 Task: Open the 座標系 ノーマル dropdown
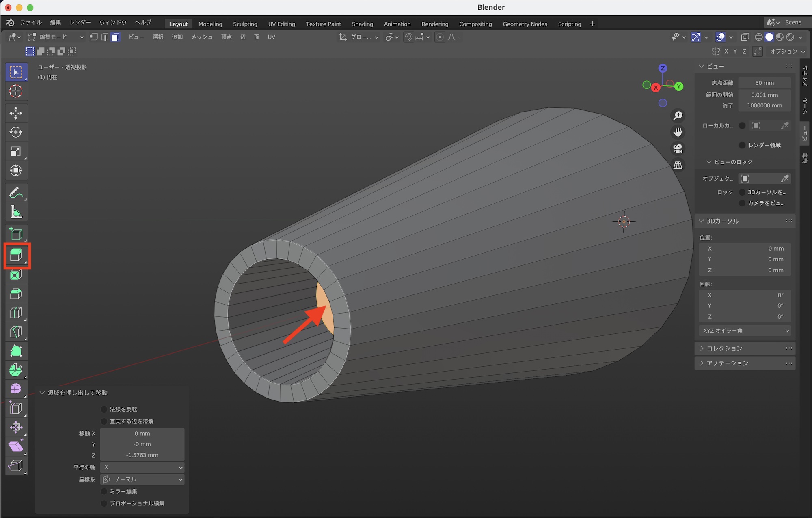pos(143,479)
